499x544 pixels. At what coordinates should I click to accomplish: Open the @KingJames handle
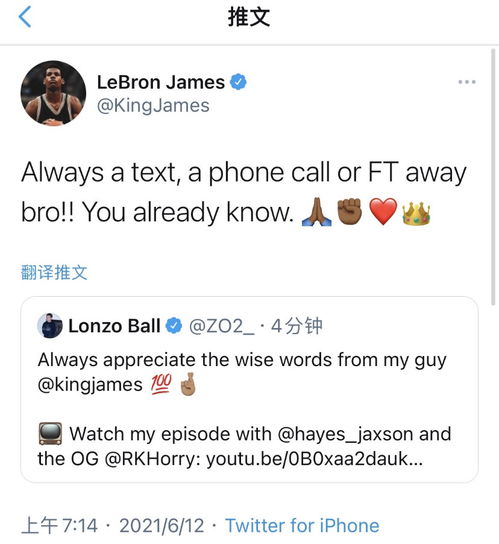153,106
